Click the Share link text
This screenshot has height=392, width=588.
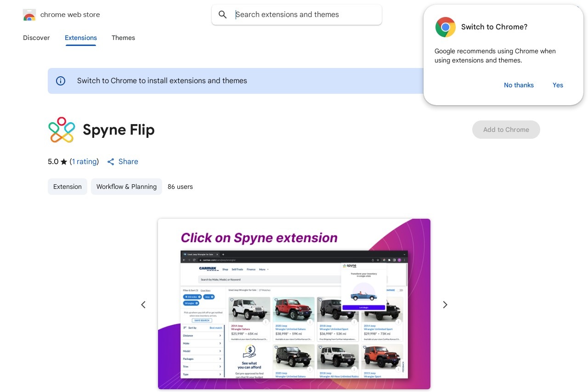click(x=128, y=162)
